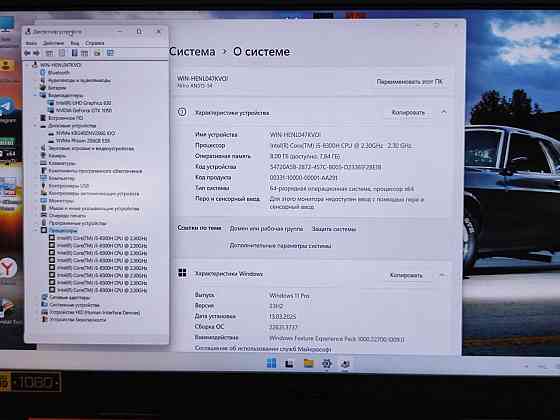Image resolution: width=560 pixels, height=420 pixels.
Task: Click the update driver icon in Device Manager toolbar
Action: point(97,53)
